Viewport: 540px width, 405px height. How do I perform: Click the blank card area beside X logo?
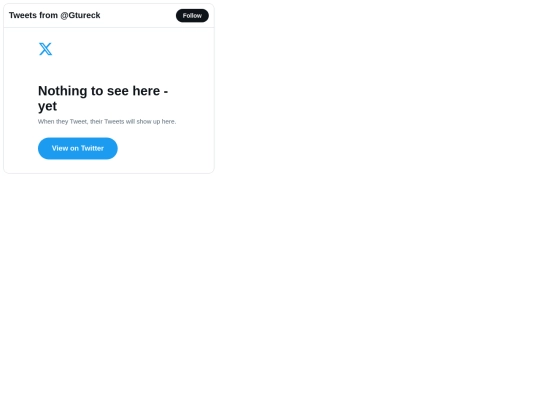click(131, 49)
